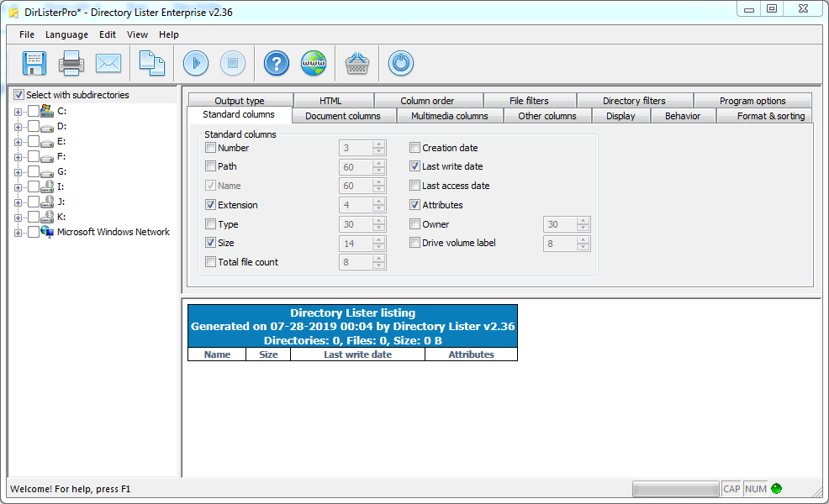Switch to the Program options tab
The height and width of the screenshot is (504, 829).
coord(752,100)
